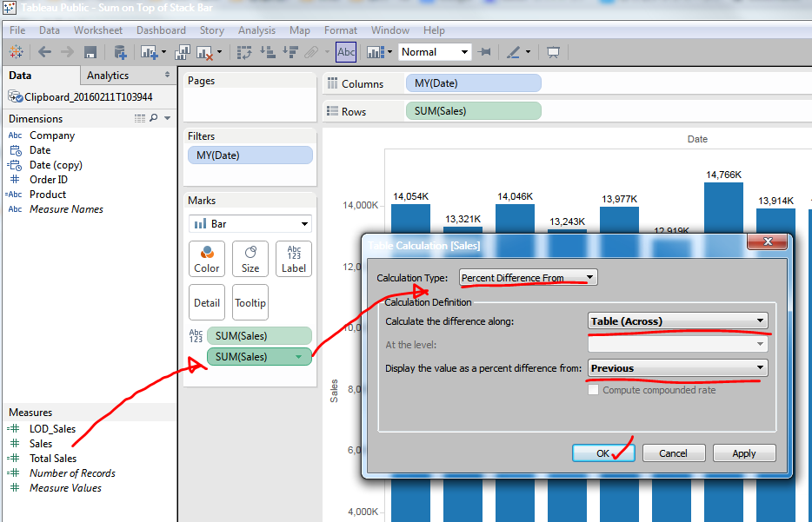This screenshot has height=522, width=812.
Task: Select the upper SUM(Sales) label pill
Action: [x=259, y=336]
